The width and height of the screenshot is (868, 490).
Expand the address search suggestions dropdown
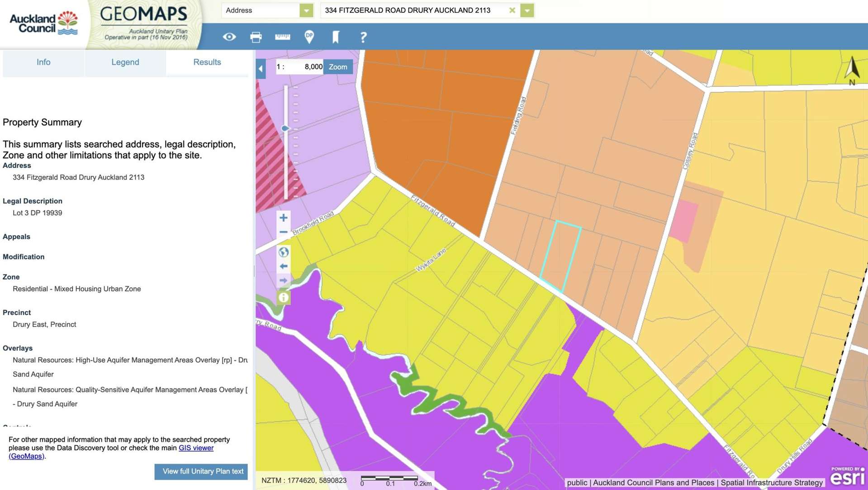527,10
